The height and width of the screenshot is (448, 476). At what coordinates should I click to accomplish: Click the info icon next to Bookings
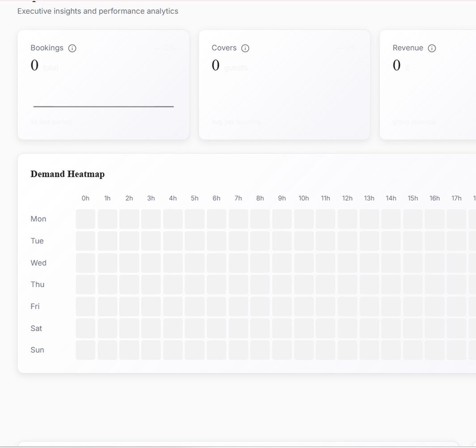72,48
